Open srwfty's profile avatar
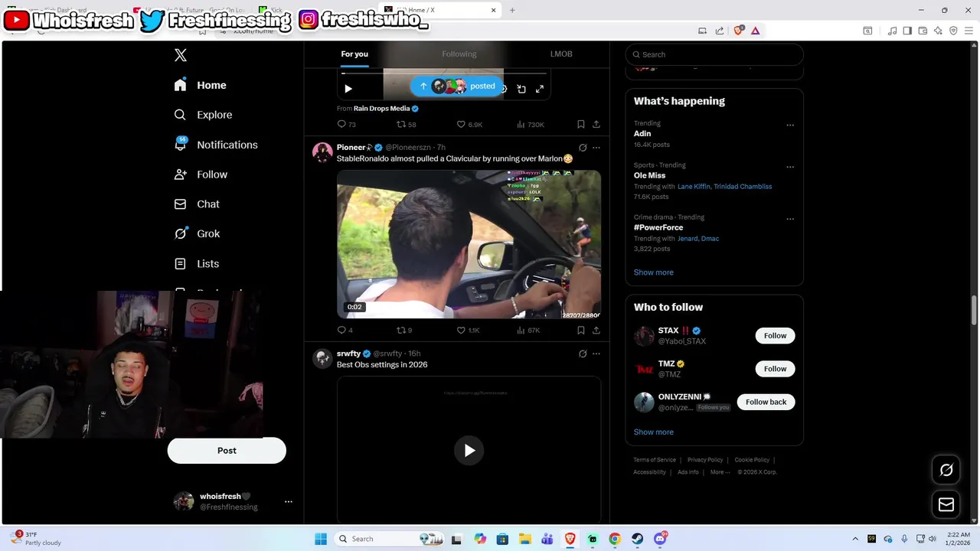This screenshot has height=551, width=980. 322,358
